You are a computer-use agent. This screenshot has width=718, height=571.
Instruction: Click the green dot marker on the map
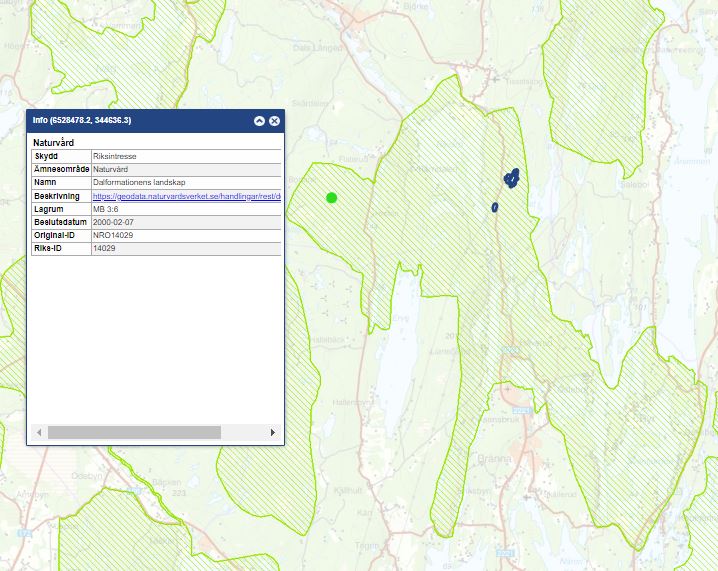331,197
